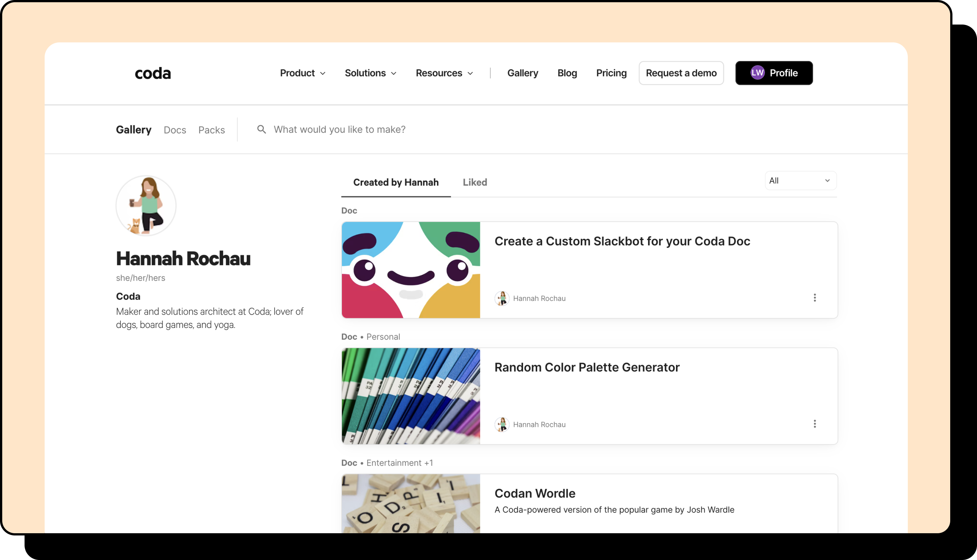Click the Request a demo button
This screenshot has height=560, width=977.
point(681,73)
